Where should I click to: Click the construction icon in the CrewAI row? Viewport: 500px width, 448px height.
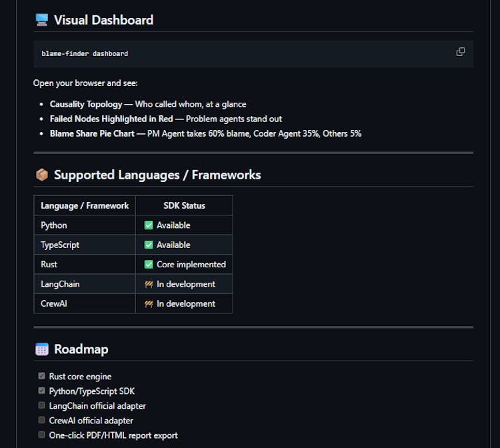149,303
